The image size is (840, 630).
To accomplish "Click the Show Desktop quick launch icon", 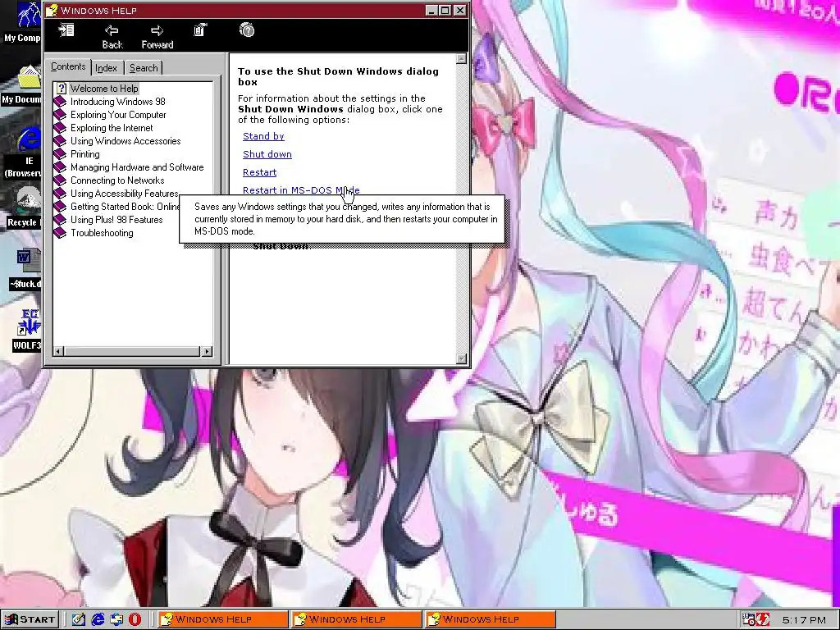I will coord(78,620).
